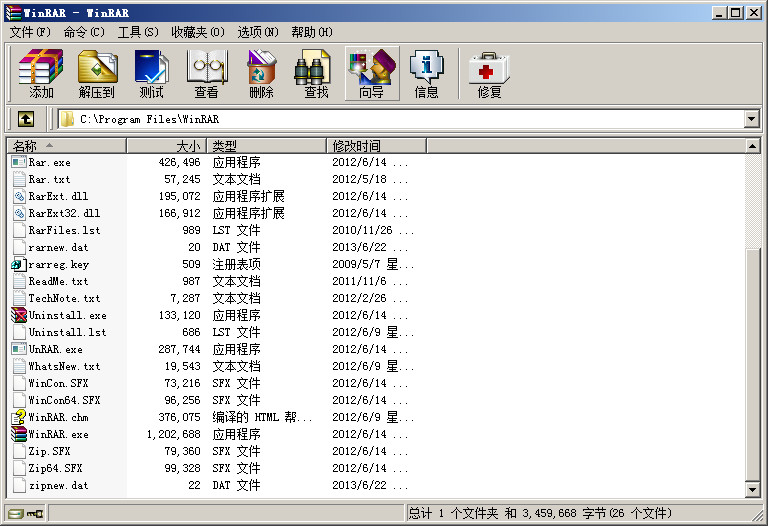This screenshot has height=526, width=768.
Task: Select the Uninstall.exe file icon
Action: (x=19, y=315)
